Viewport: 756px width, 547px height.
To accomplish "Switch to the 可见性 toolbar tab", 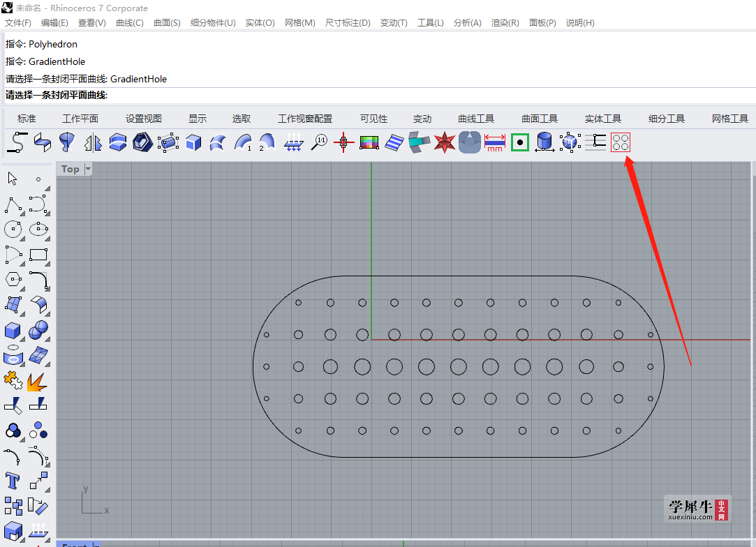I will [x=373, y=119].
